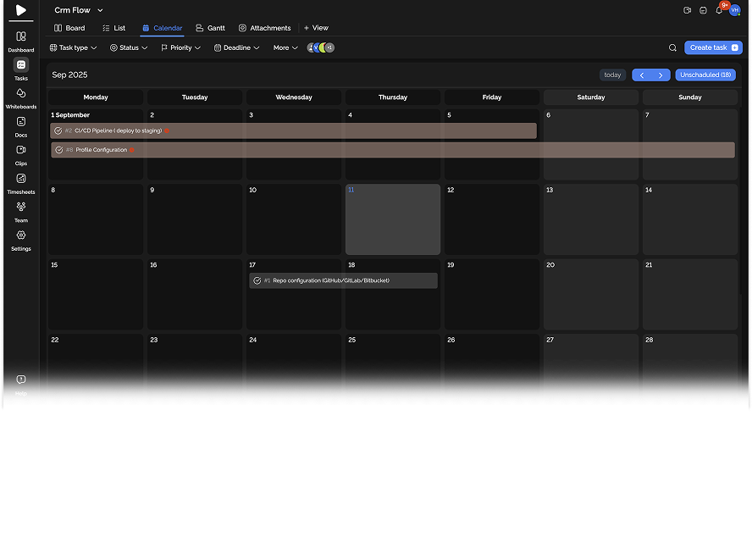Open the Status filter dropdown

pos(129,48)
